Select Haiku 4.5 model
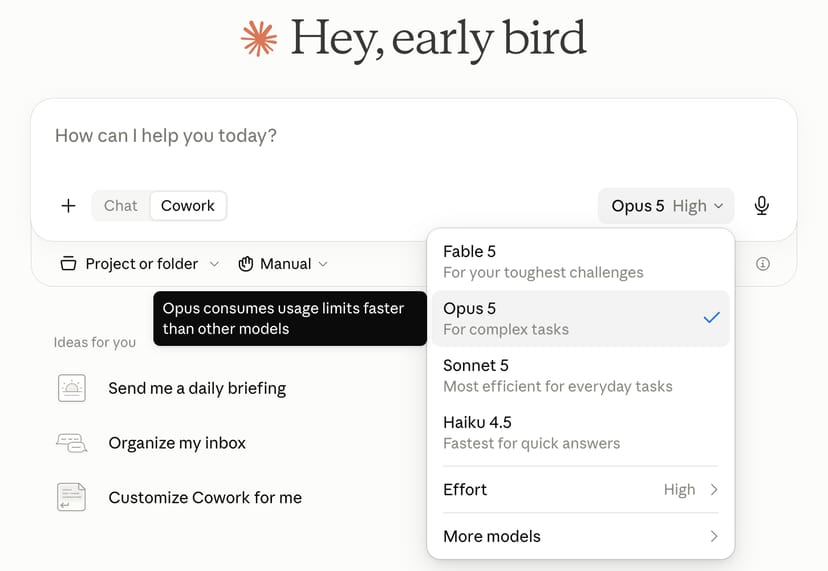 tap(580, 433)
